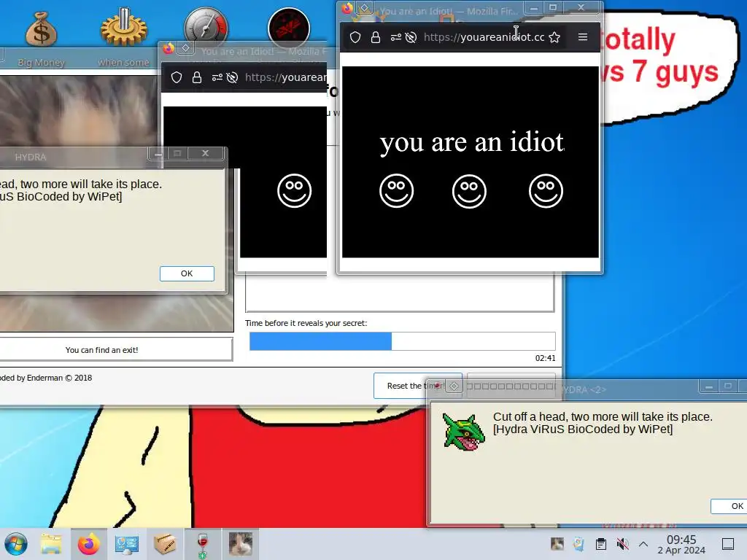This screenshot has width=747, height=560.
Task: Click the cat icon in system tray
Action: click(557, 544)
